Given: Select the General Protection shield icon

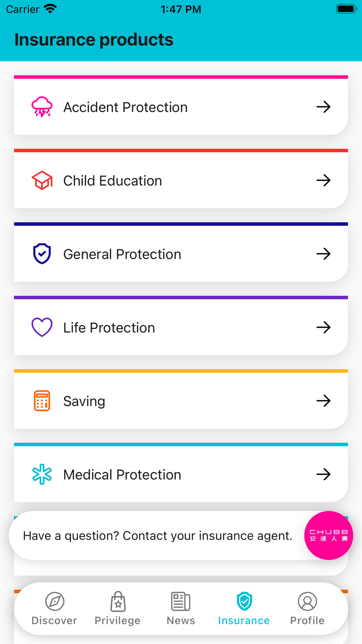Looking at the screenshot, I should click(42, 254).
